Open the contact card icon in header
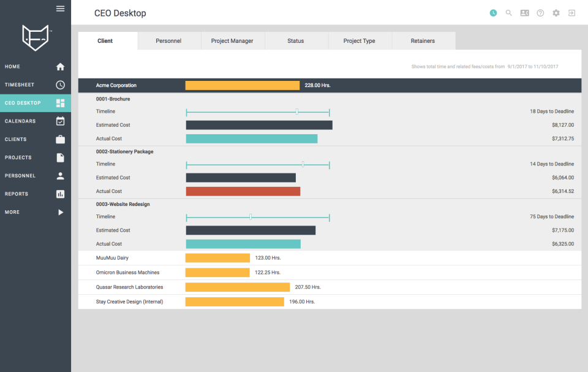The height and width of the screenshot is (372, 588). point(524,13)
